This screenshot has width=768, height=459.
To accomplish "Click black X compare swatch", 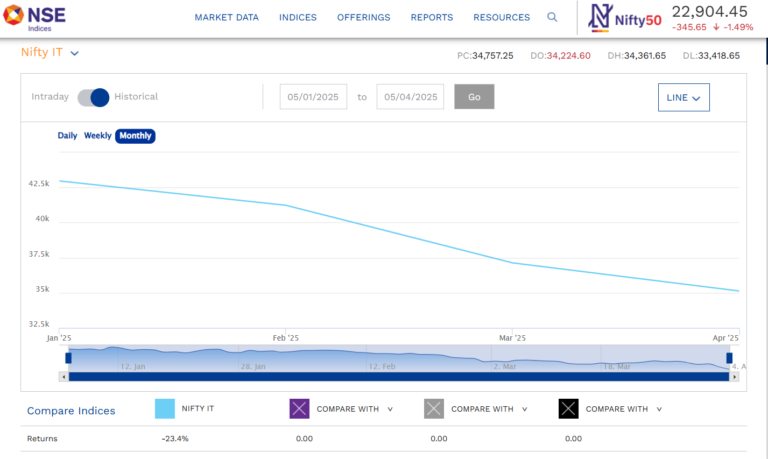I will coord(568,409).
